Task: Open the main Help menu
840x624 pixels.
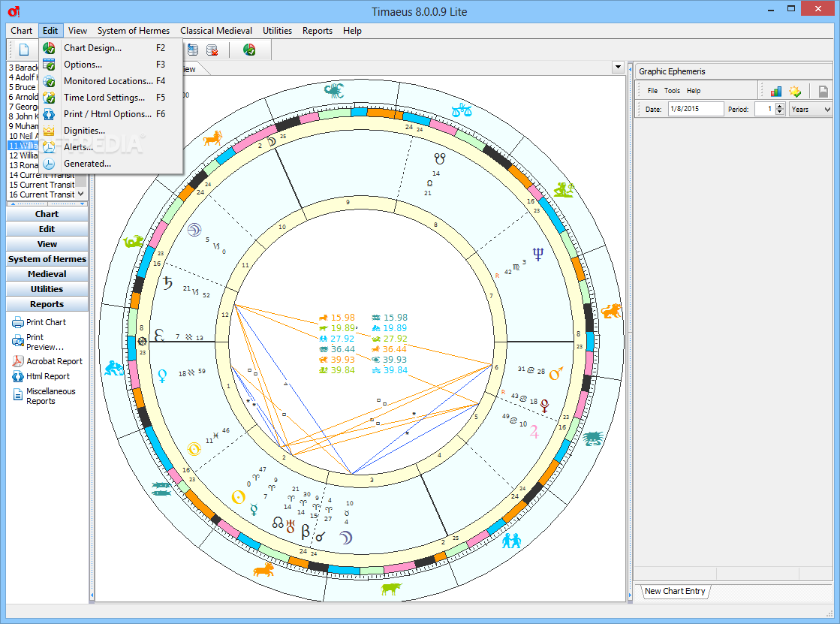Action: click(353, 31)
